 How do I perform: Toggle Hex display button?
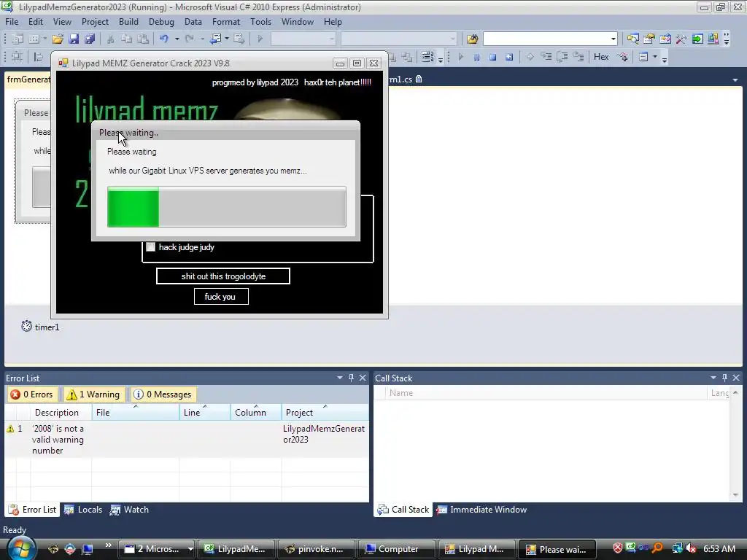click(x=601, y=57)
